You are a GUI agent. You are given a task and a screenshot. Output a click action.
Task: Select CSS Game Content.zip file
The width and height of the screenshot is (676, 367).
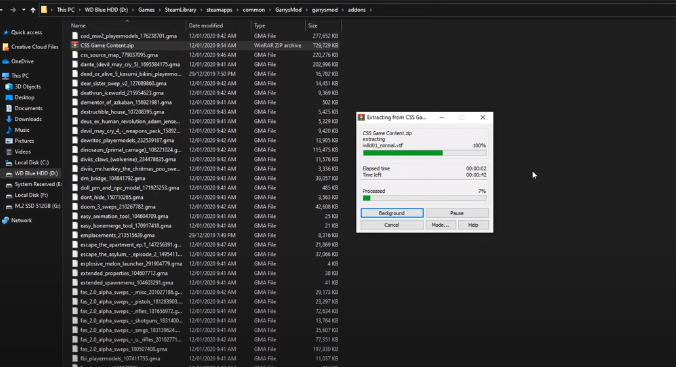[205, 45]
